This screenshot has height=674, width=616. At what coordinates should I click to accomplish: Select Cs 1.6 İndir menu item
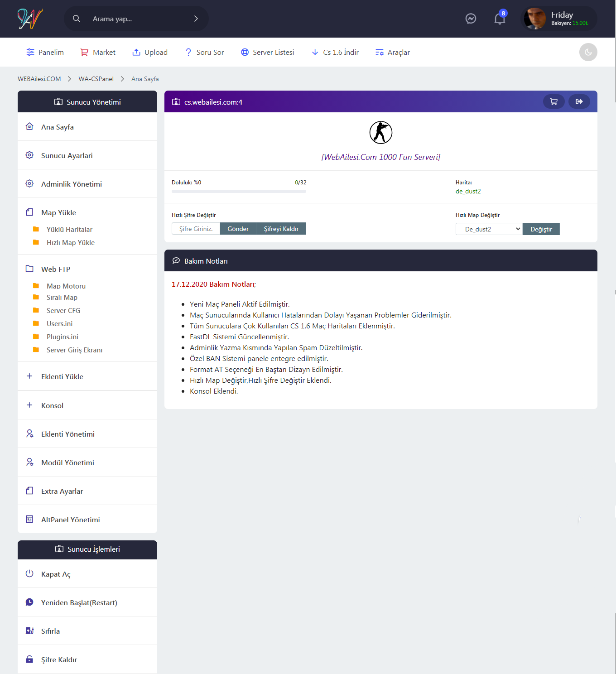point(335,52)
